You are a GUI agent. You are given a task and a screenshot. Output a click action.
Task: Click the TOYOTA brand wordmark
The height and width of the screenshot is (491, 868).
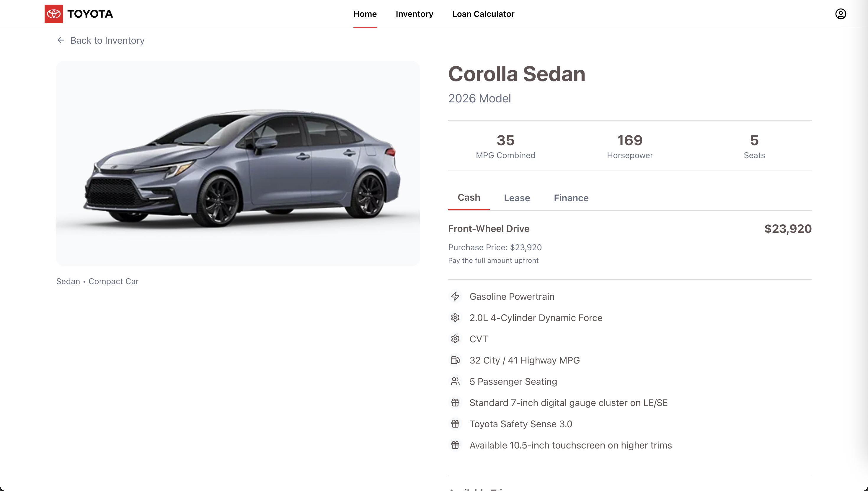point(90,14)
